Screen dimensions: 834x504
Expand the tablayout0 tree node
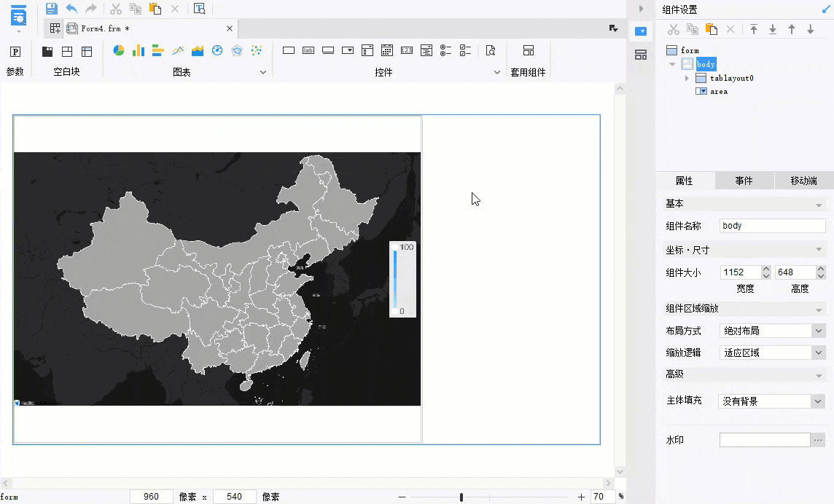(687, 78)
